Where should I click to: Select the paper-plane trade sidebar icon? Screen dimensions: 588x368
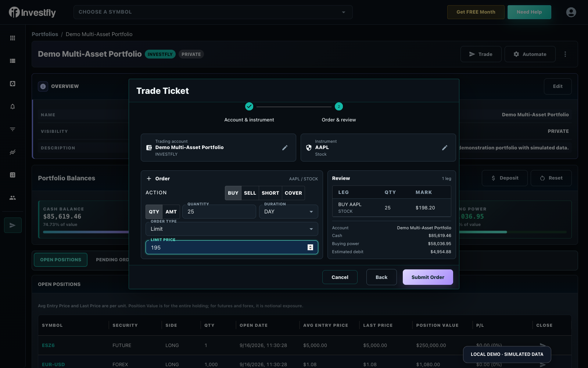pyautogui.click(x=13, y=225)
